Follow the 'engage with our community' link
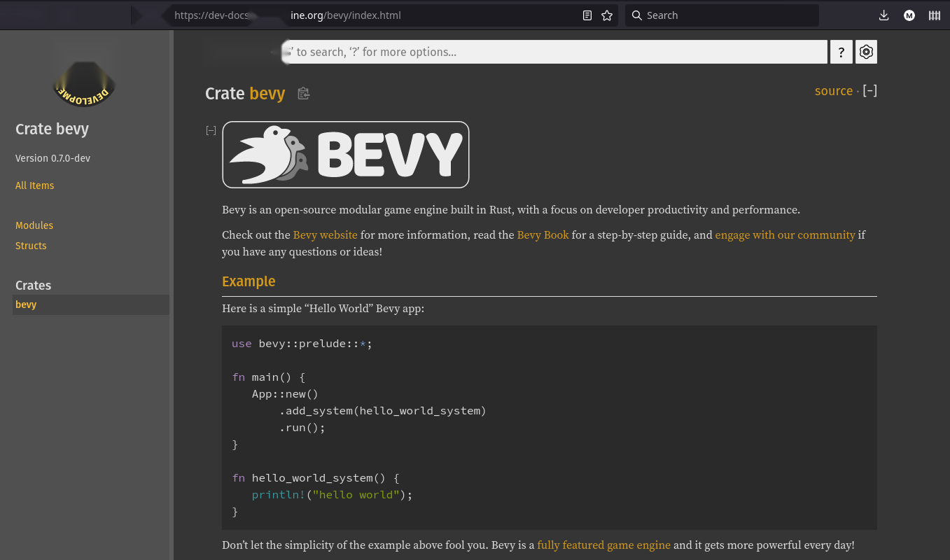Screen dimensions: 950x560 click(x=785, y=235)
